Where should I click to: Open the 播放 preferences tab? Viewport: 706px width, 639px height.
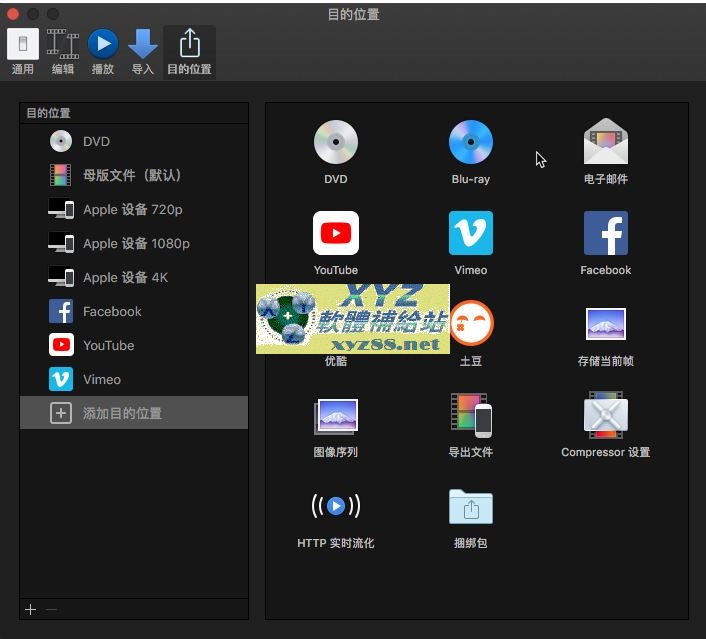pyautogui.click(x=103, y=52)
